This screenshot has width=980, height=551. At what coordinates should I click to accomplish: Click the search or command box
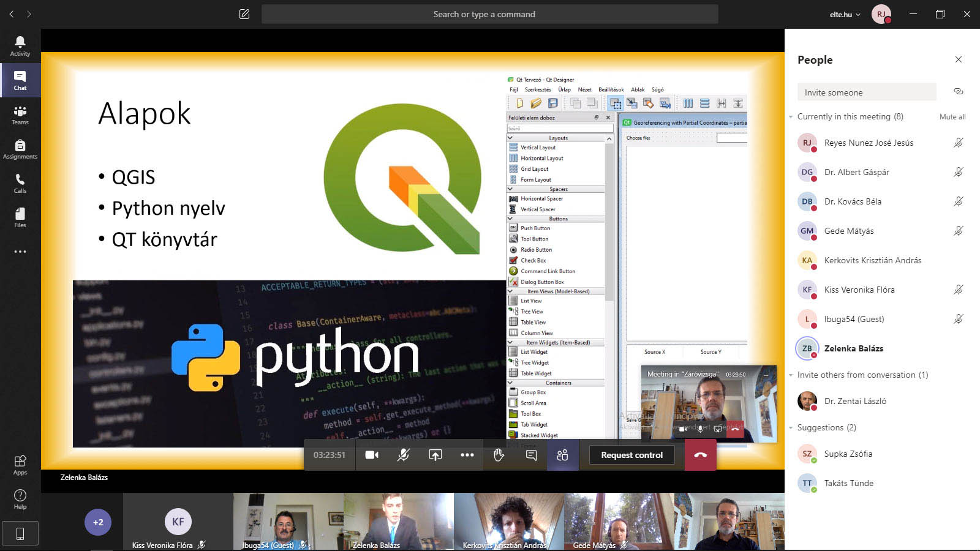(489, 14)
